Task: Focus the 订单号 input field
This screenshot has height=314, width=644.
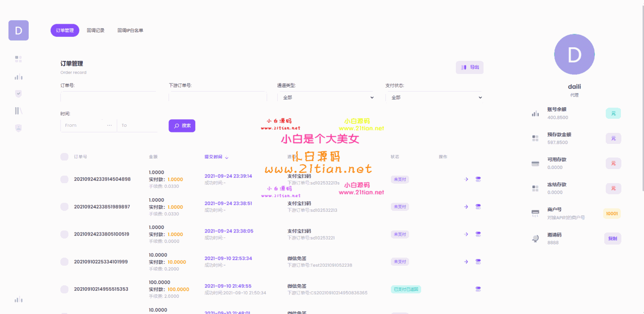Action: tap(108, 97)
